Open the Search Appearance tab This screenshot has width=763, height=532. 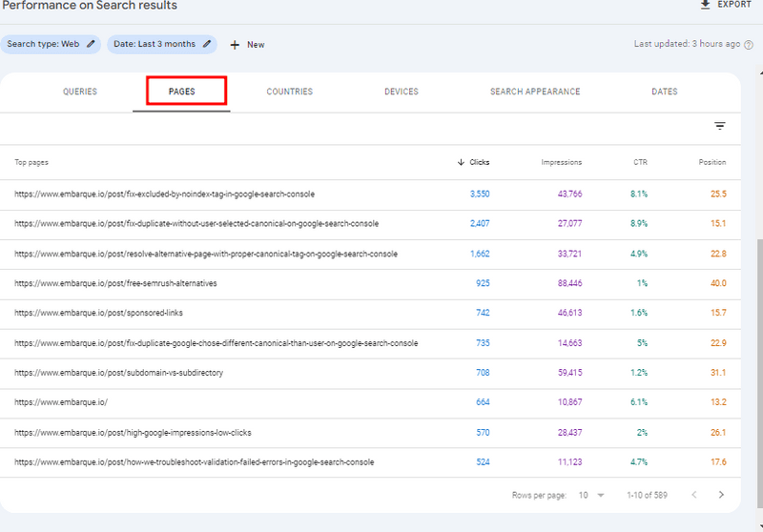pyautogui.click(x=535, y=92)
